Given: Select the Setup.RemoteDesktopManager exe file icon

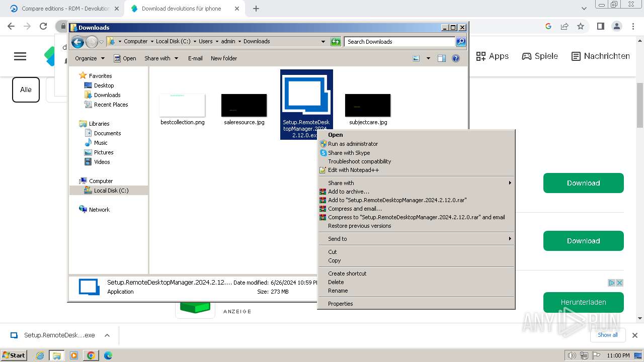Looking at the screenshot, I should click(306, 104).
